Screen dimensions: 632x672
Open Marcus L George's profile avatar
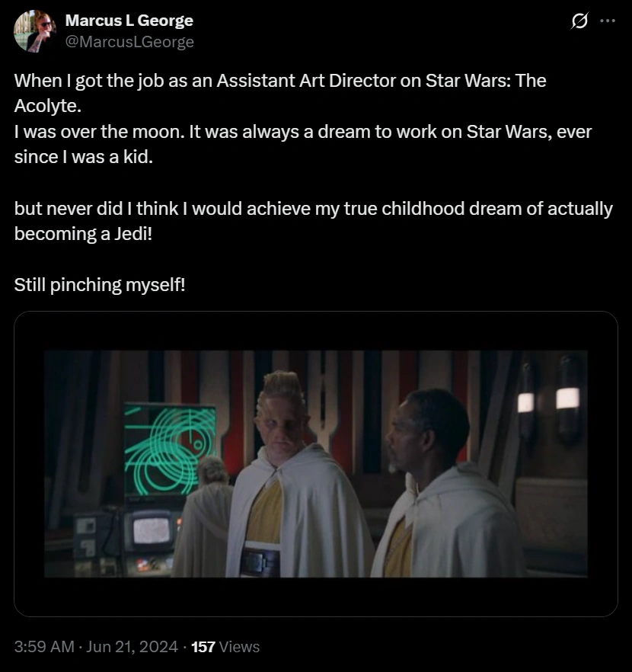click(x=35, y=30)
